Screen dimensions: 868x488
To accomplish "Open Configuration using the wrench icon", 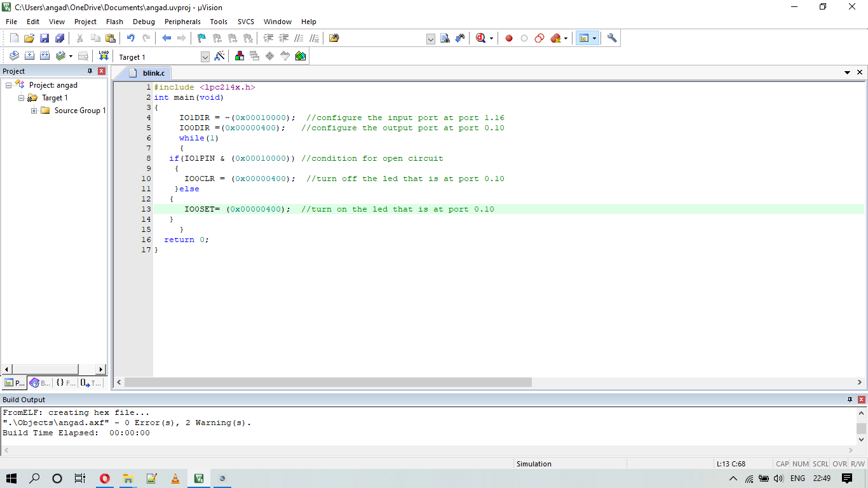I will pos(612,38).
